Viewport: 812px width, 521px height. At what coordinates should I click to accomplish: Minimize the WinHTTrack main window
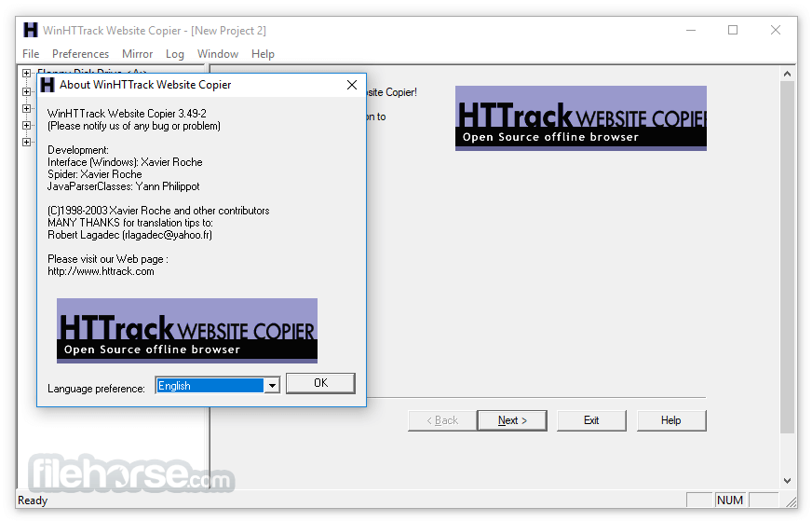point(691,30)
